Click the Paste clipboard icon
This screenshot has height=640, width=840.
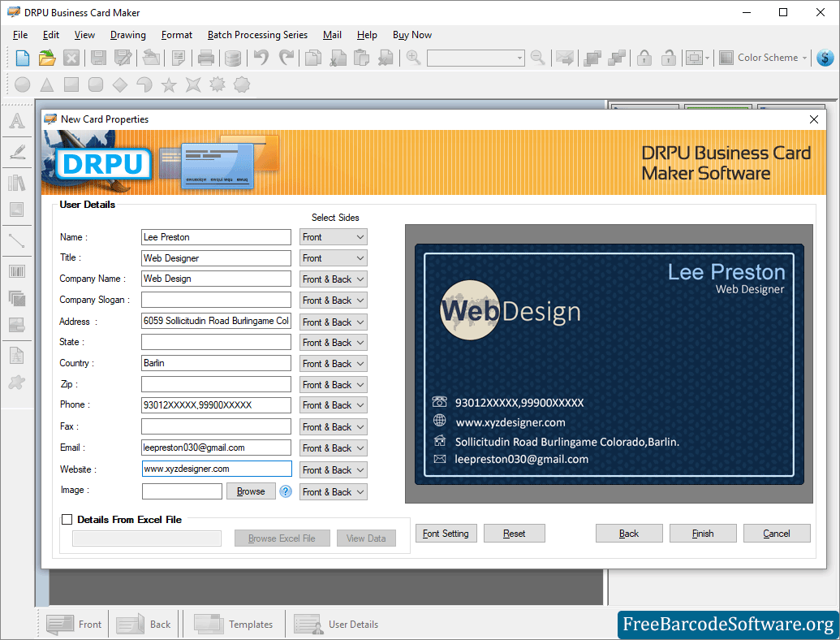[362, 58]
